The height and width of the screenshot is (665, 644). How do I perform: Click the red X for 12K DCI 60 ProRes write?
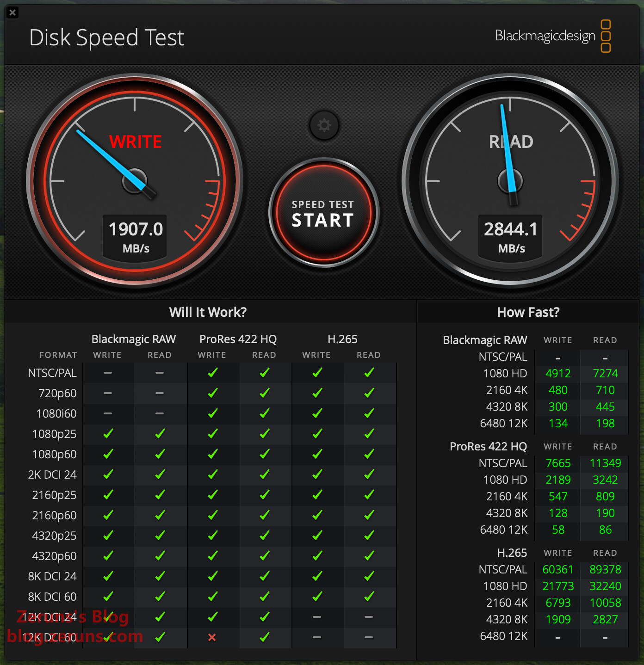pyautogui.click(x=212, y=637)
